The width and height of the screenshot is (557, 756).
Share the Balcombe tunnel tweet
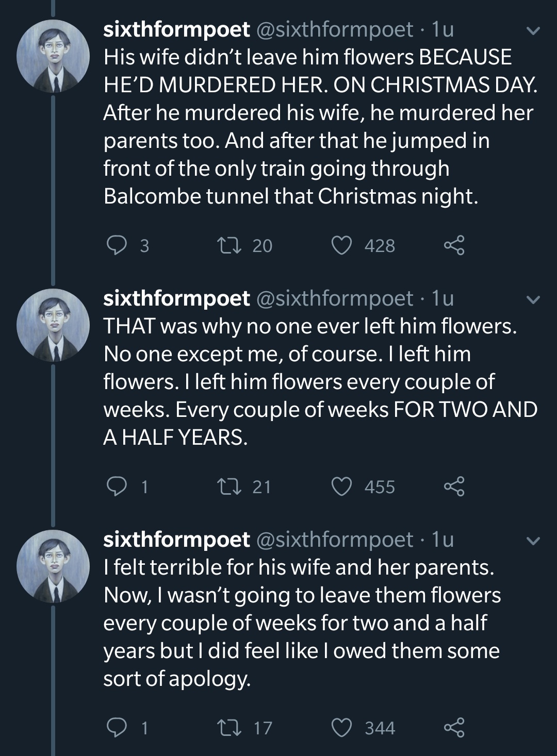[x=454, y=245]
